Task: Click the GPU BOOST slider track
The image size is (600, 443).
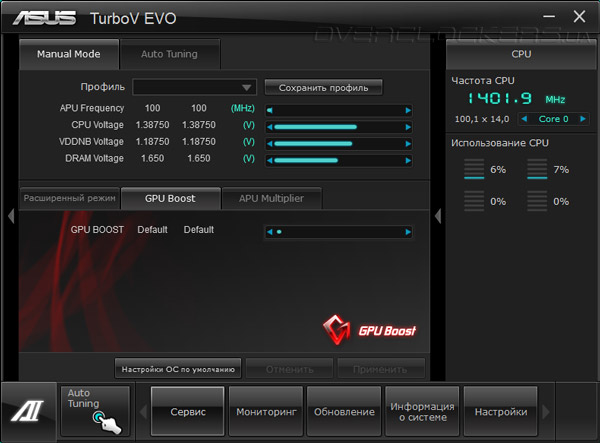Action: click(x=339, y=232)
